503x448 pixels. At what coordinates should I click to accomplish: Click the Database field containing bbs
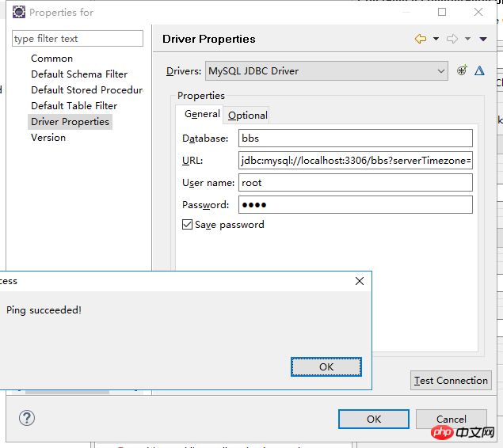[356, 138]
